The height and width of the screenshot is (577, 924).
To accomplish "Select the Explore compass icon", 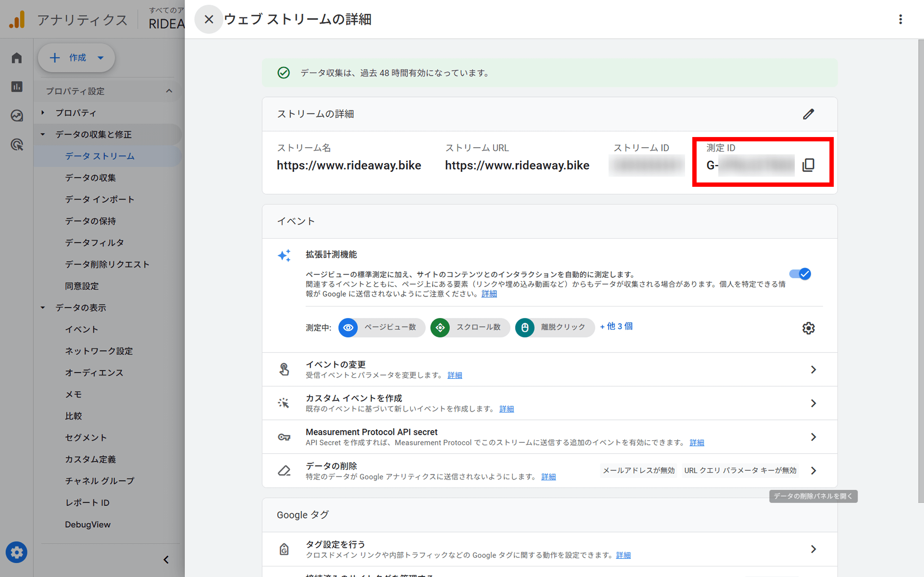I will click(16, 116).
